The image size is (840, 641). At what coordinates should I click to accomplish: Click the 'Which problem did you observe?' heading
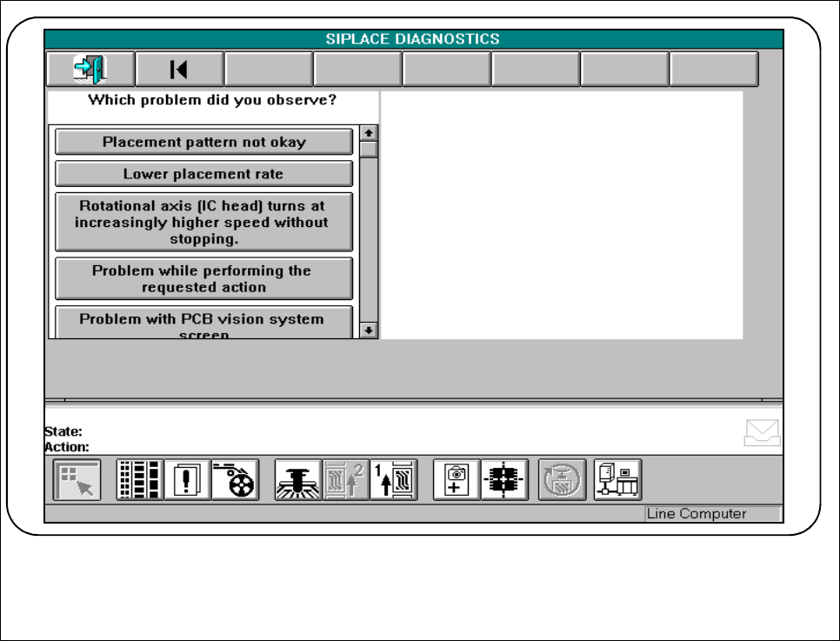212,100
